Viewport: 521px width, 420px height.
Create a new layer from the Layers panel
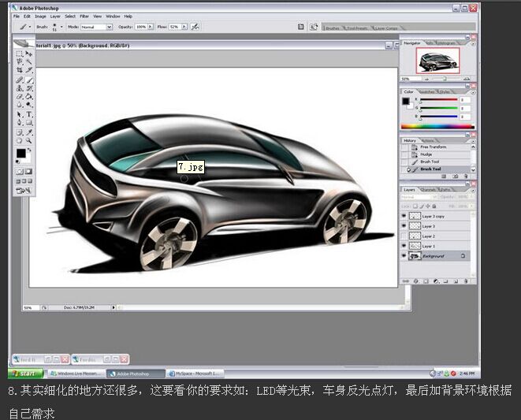(456, 281)
